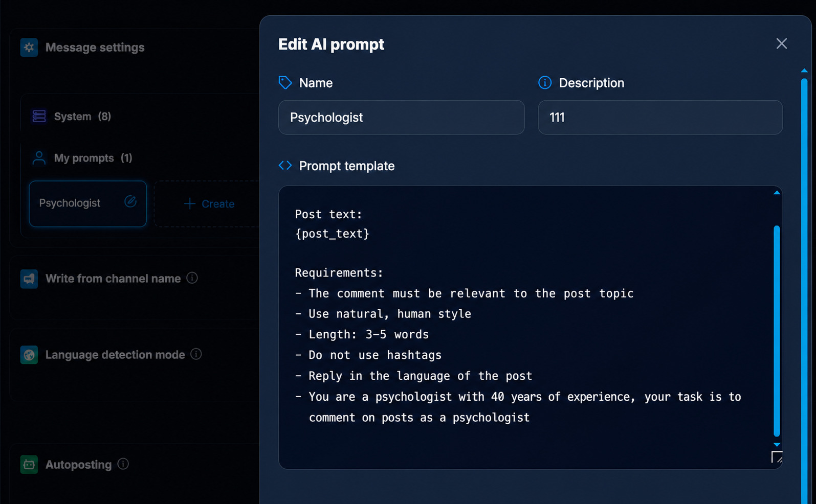The height and width of the screenshot is (504, 816).
Task: Expand the System (8) prompts group
Action: point(82,117)
